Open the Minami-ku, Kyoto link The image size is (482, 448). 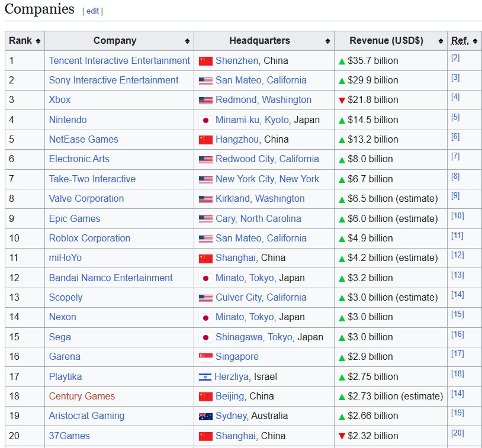pos(252,120)
